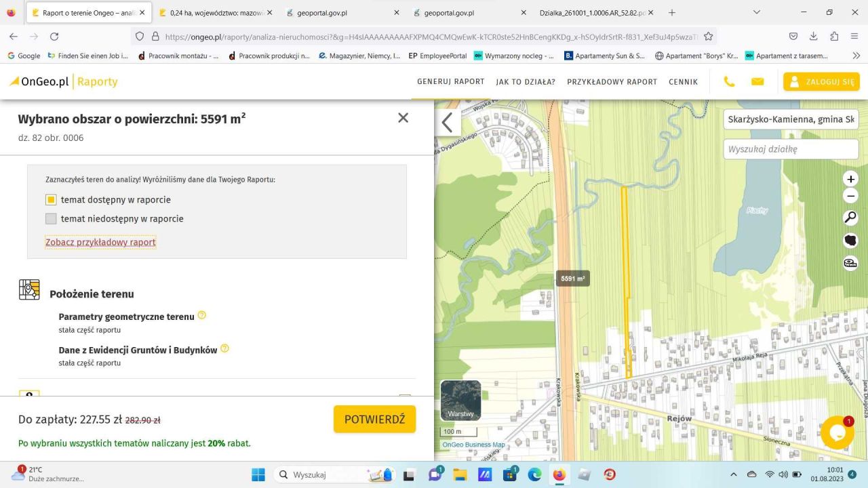Screen dimensions: 868x488
Task: Select the measuring tape tool
Action: click(850, 263)
